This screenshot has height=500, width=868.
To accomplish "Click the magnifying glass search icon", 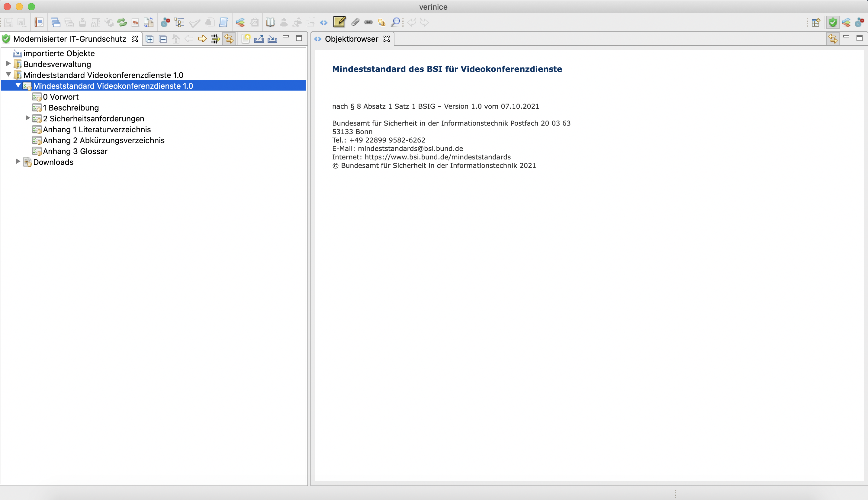I will coord(395,23).
